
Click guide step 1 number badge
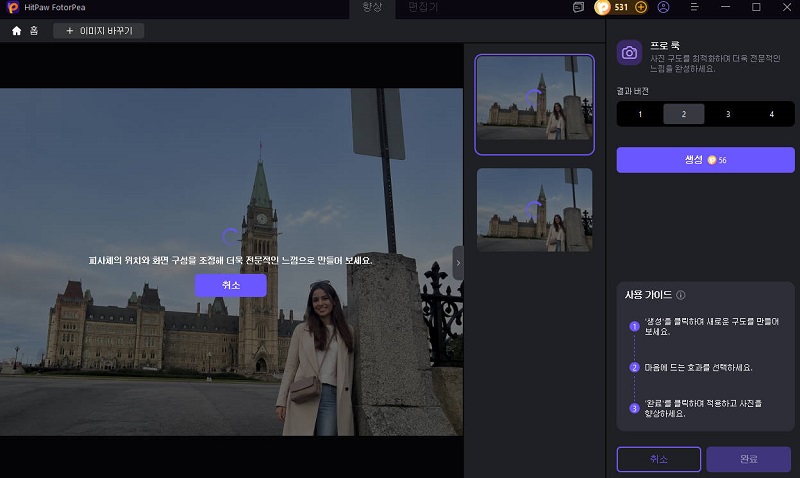point(634,326)
